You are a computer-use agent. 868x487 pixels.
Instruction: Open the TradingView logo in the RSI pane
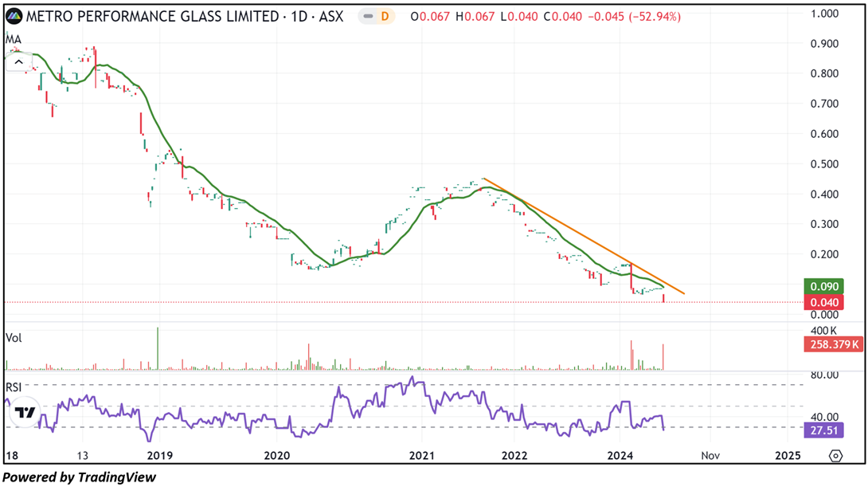point(25,412)
